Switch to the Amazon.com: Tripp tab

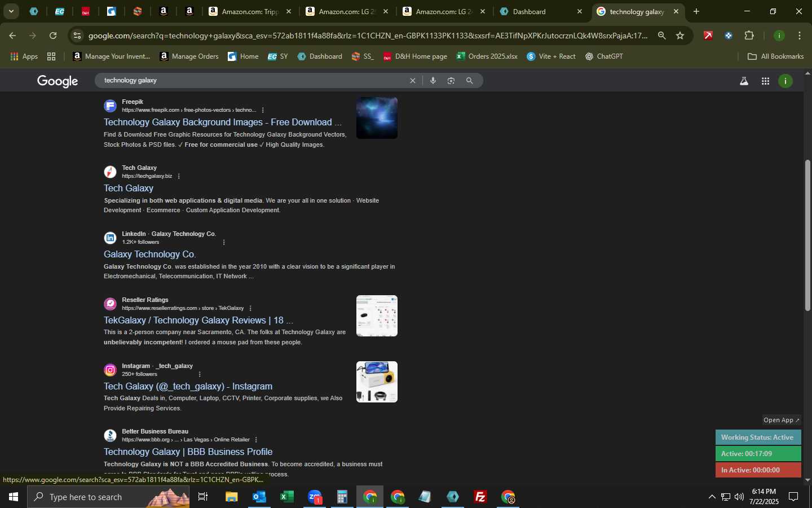pos(250,11)
